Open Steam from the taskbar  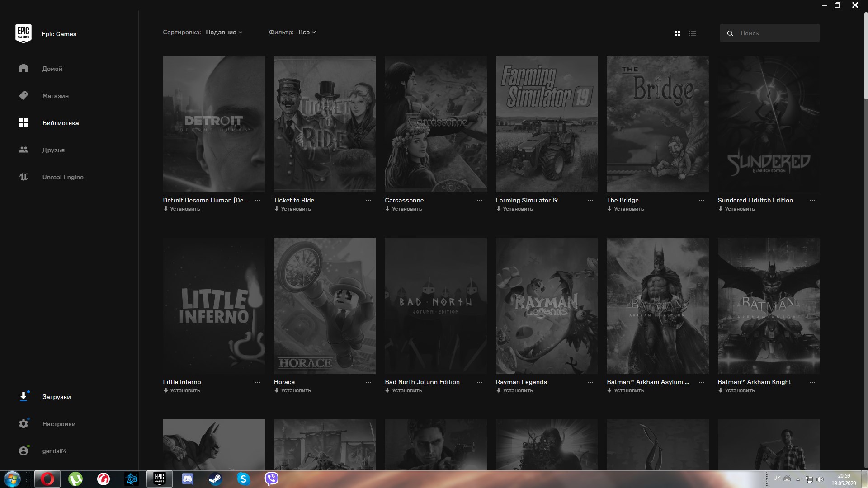[215, 479]
